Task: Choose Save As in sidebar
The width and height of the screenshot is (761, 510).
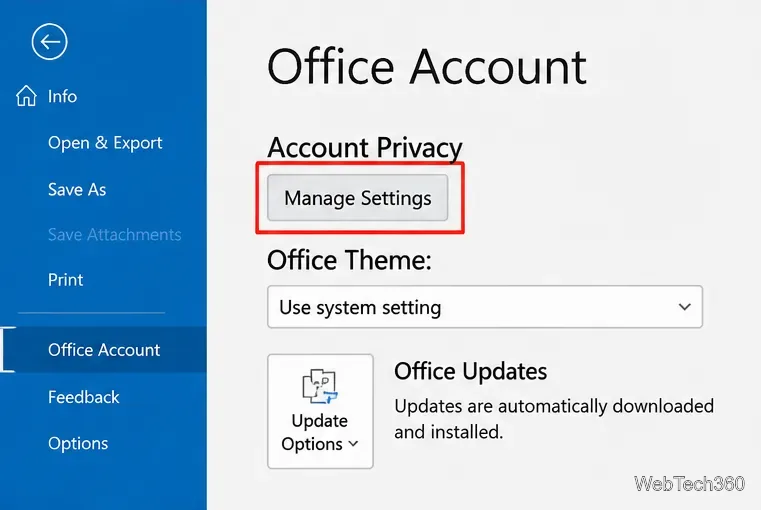Action: pyautogui.click(x=77, y=189)
